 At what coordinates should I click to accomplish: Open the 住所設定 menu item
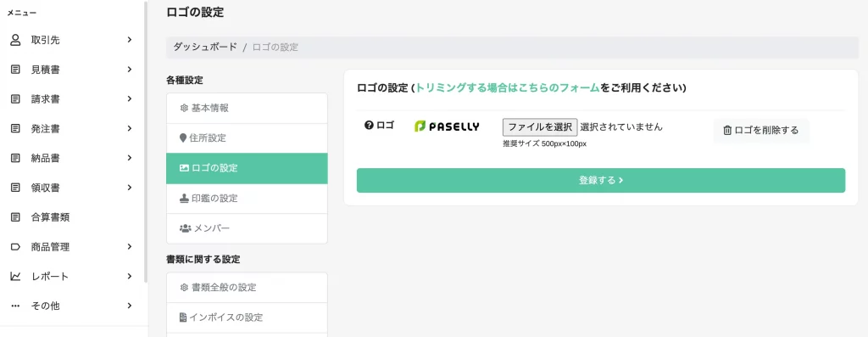pyautogui.click(x=247, y=138)
